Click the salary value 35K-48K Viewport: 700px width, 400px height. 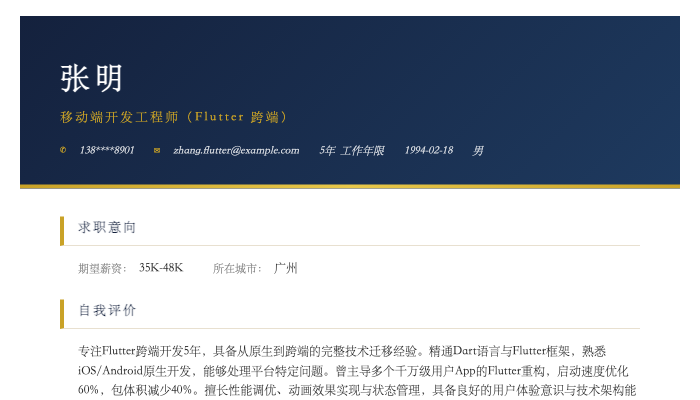pos(161,268)
